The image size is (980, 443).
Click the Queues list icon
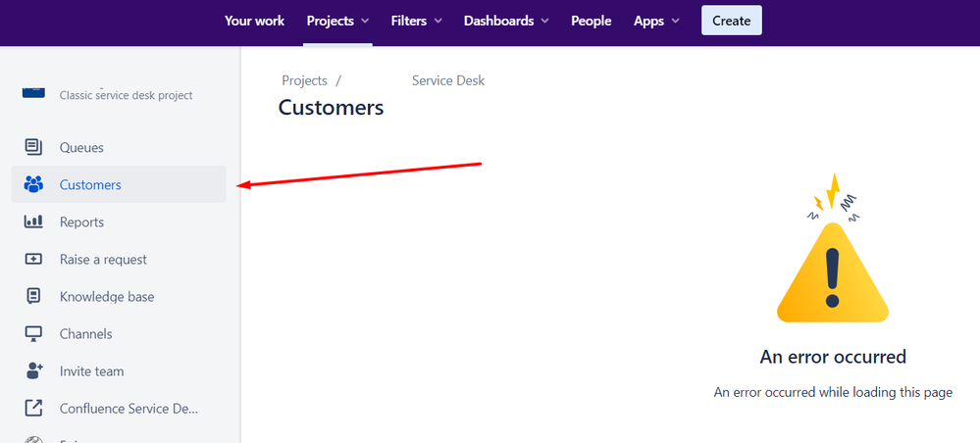(x=33, y=147)
